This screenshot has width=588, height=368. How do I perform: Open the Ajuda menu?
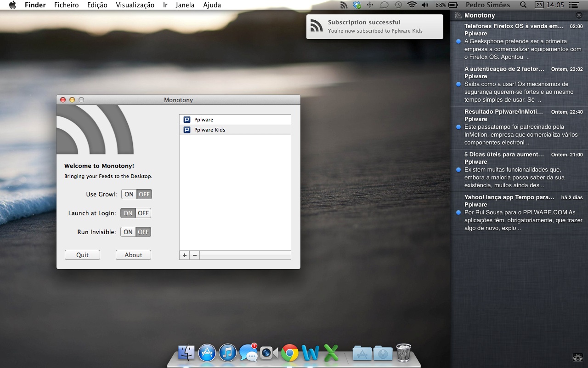click(x=212, y=5)
